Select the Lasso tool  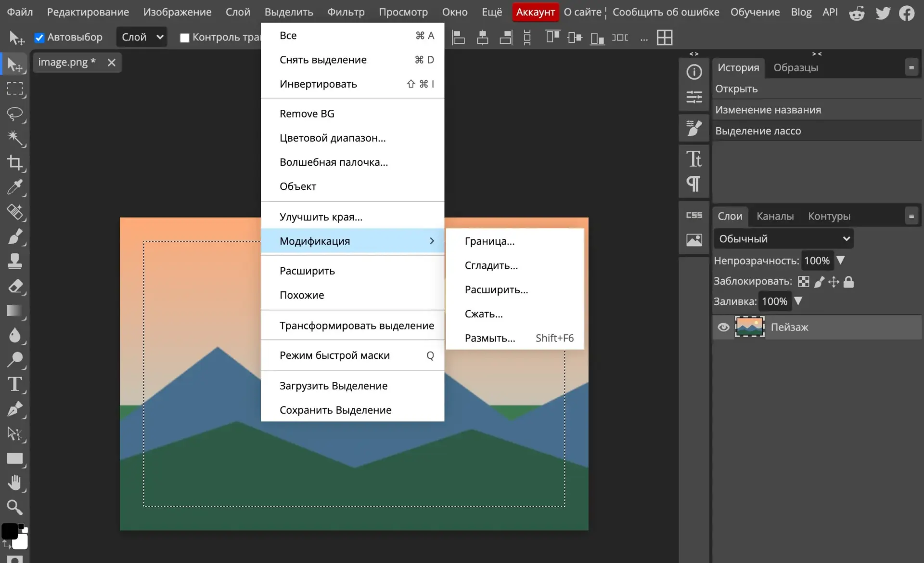(x=14, y=114)
